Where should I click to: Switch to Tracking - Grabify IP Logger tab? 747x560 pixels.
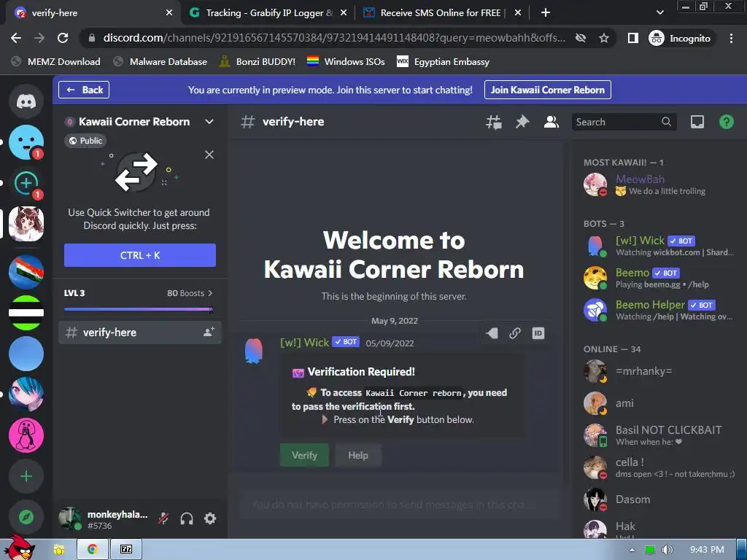click(x=267, y=13)
